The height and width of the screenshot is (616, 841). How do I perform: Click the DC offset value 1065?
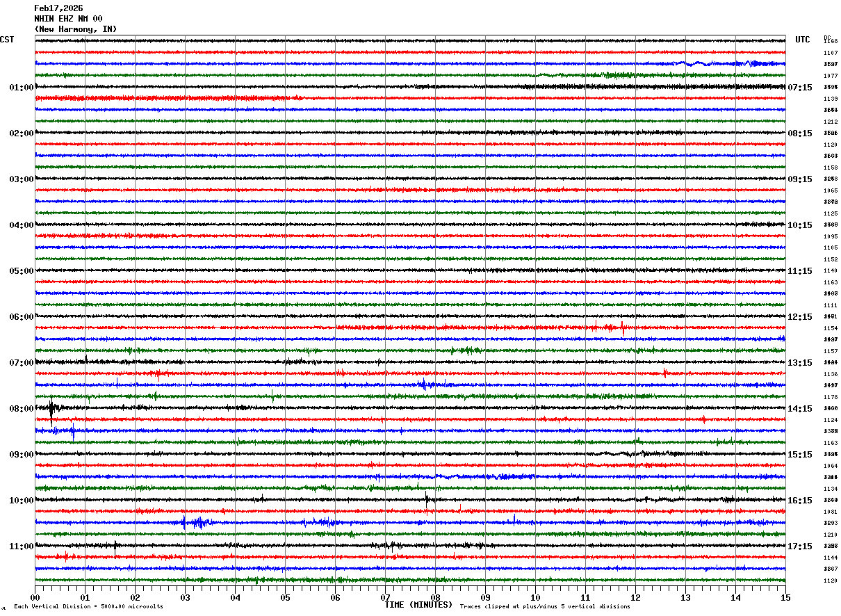click(831, 191)
